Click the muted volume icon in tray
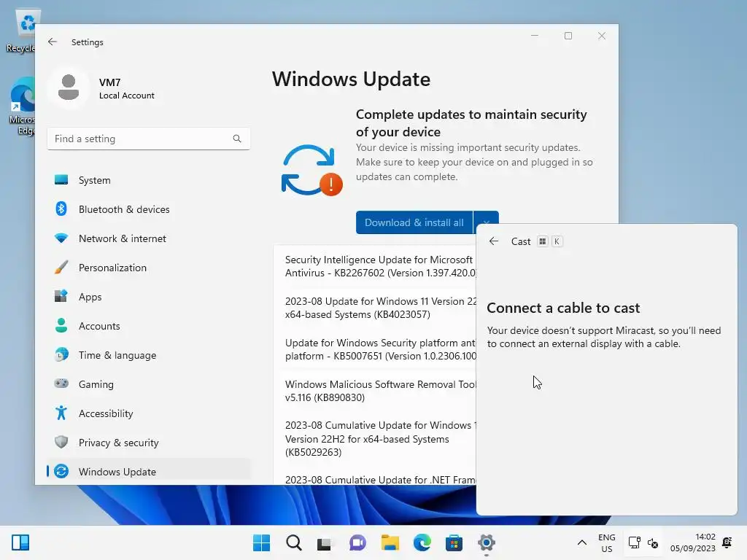The height and width of the screenshot is (560, 747). click(653, 542)
